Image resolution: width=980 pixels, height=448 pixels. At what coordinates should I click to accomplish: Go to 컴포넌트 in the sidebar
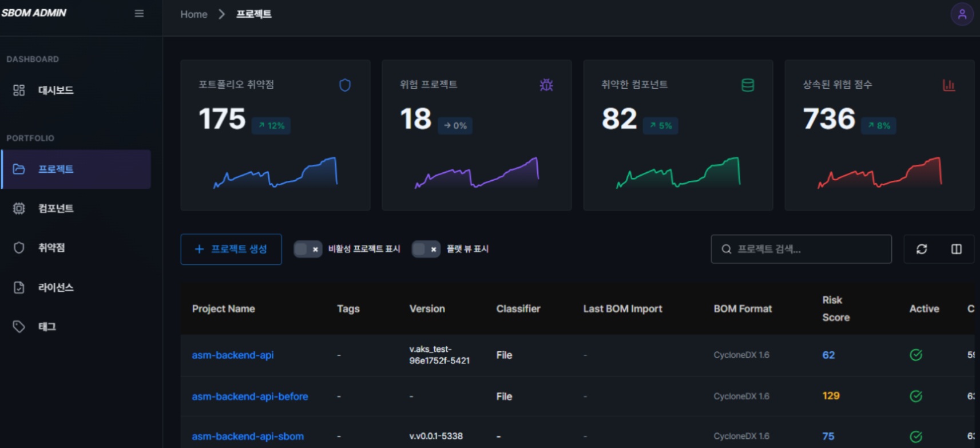pyautogui.click(x=55, y=208)
